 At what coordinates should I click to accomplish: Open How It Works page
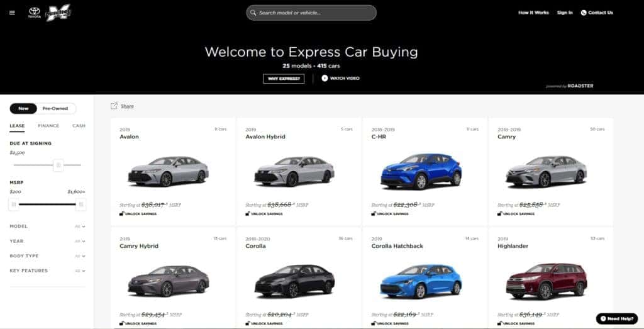coord(533,13)
